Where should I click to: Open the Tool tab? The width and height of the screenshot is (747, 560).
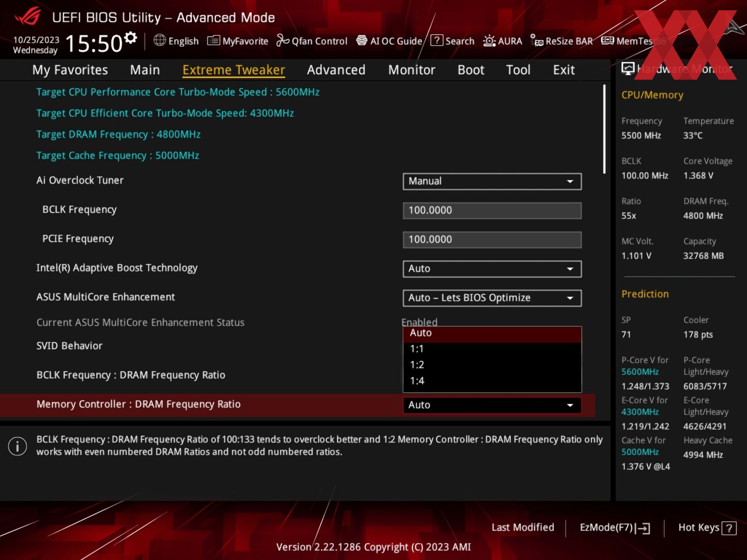(x=518, y=70)
